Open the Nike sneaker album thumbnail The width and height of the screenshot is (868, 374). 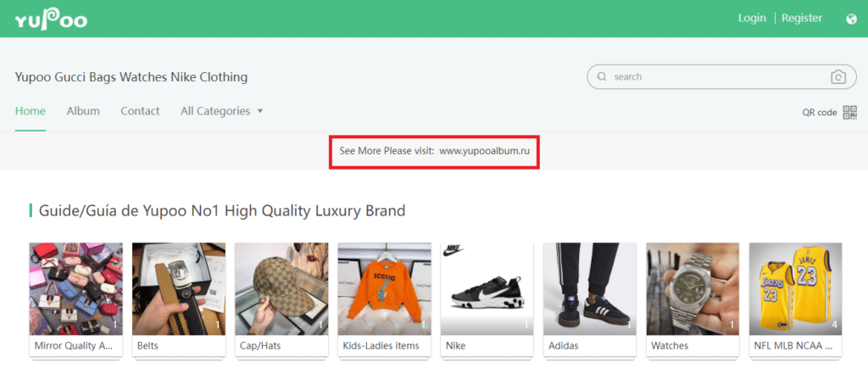pyautogui.click(x=487, y=288)
